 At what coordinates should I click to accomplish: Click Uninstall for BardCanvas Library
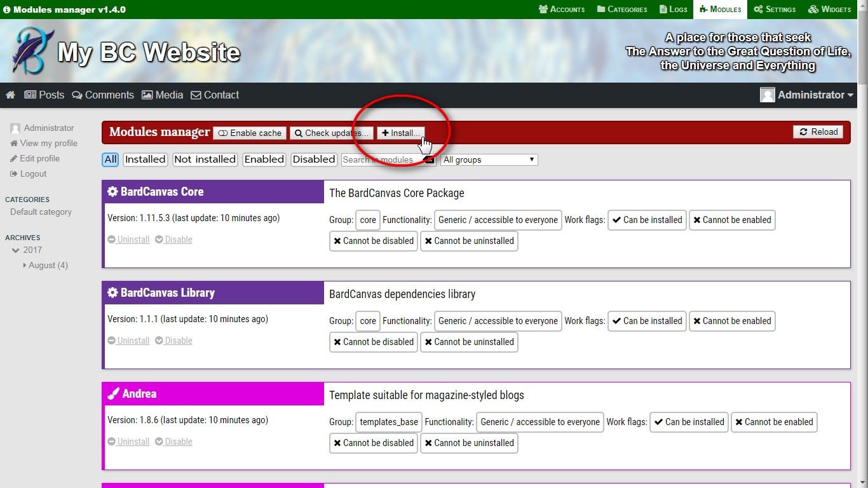tap(128, 341)
